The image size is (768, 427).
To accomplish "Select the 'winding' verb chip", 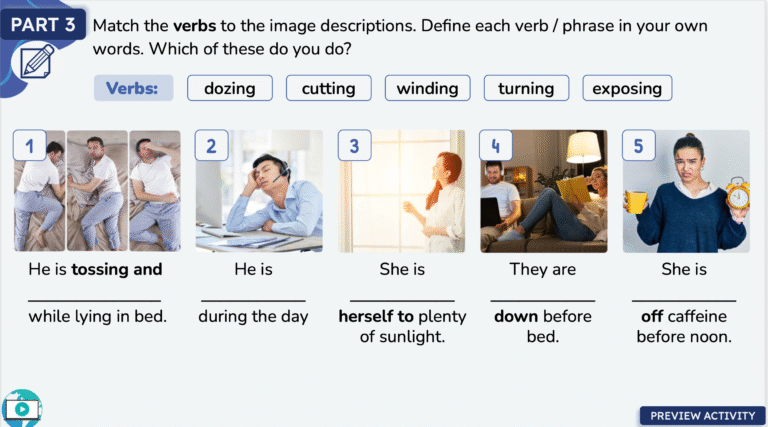I will [x=427, y=88].
